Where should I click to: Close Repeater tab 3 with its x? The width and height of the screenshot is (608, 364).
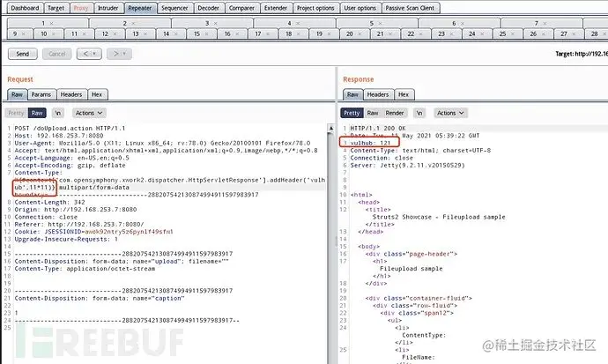[x=216, y=24]
